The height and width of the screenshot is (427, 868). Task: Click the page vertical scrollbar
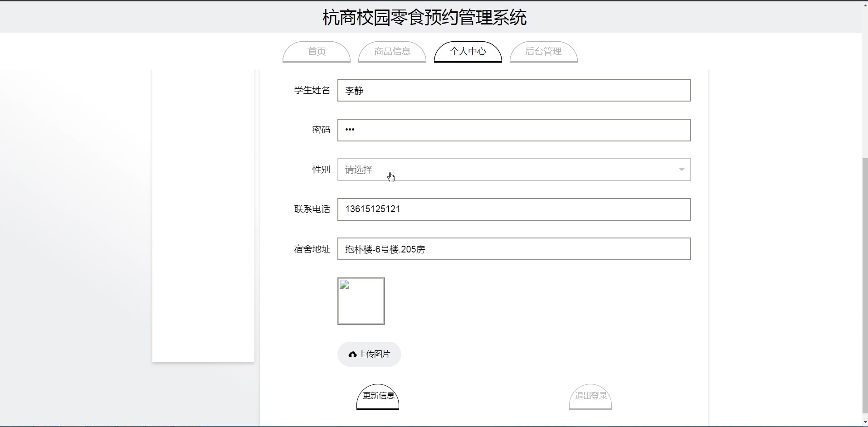pos(865,286)
